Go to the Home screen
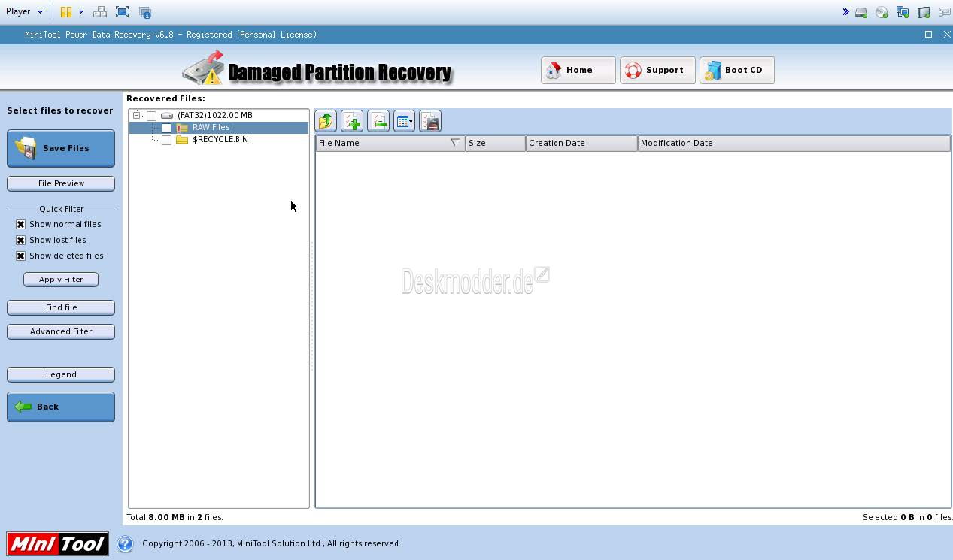This screenshot has height=560, width=953. [578, 70]
